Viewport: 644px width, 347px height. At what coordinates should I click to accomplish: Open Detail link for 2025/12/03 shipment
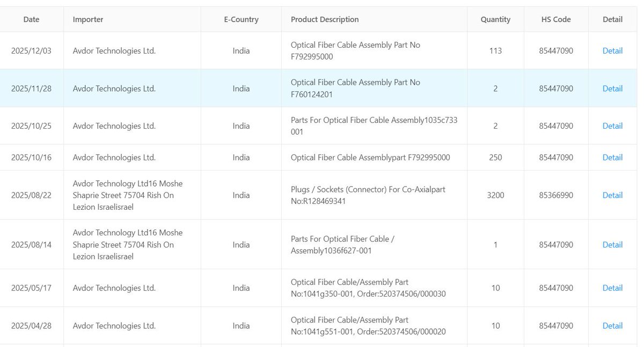coord(612,51)
